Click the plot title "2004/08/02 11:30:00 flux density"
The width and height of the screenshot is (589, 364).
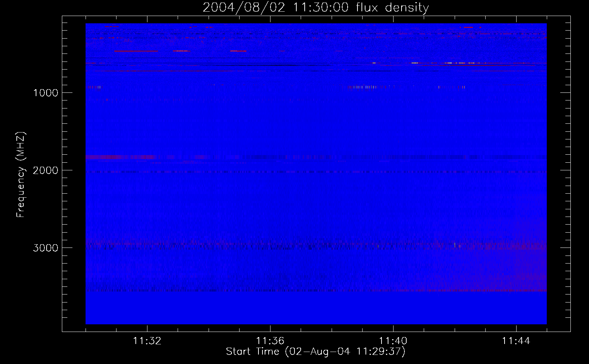point(316,8)
